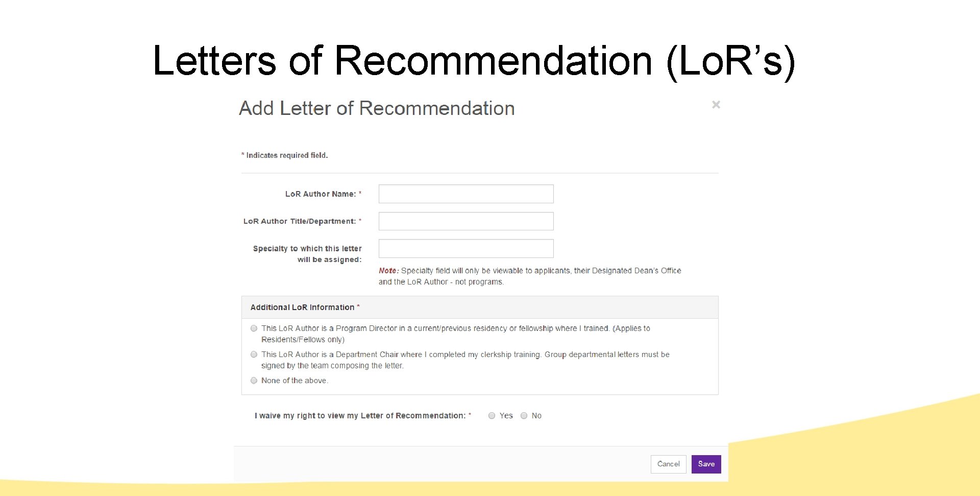The image size is (980, 496).
Task: Click the Save button
Action: [x=706, y=464]
